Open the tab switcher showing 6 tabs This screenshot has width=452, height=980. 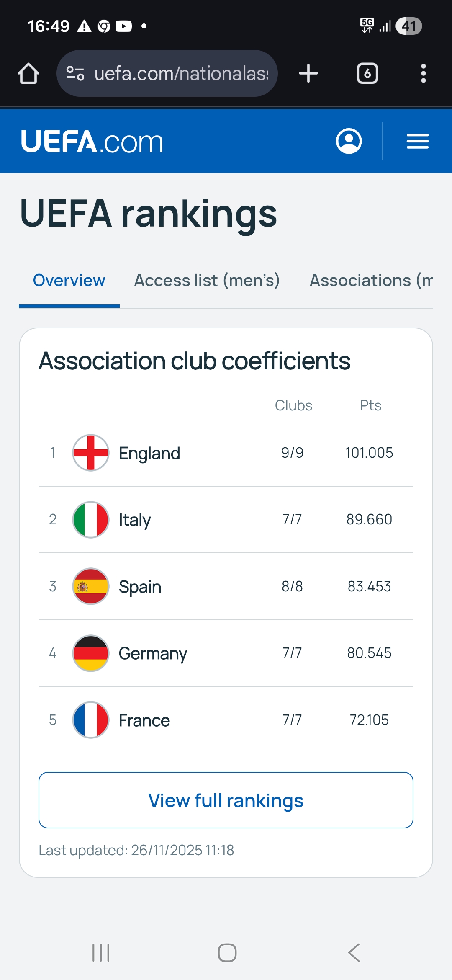(x=367, y=74)
